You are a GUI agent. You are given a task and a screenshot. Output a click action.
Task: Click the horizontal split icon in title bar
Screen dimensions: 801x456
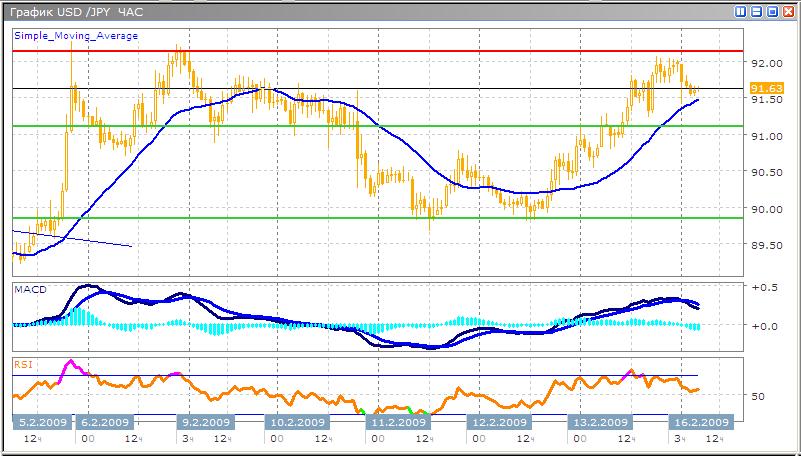click(756, 12)
